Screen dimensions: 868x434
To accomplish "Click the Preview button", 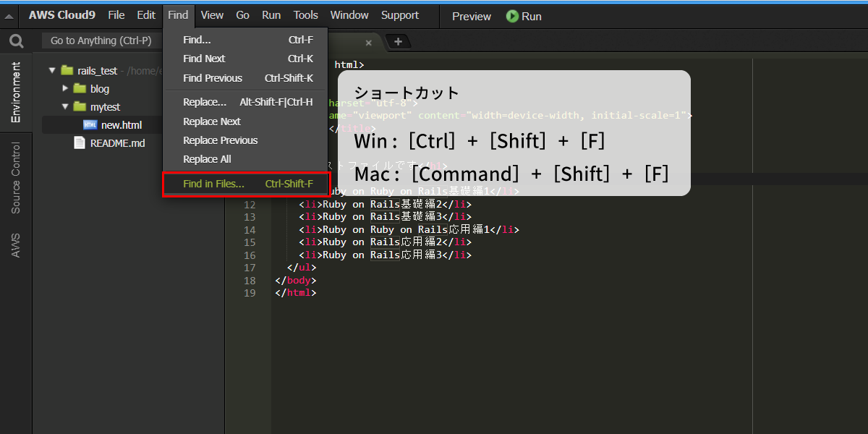I will coord(472,16).
